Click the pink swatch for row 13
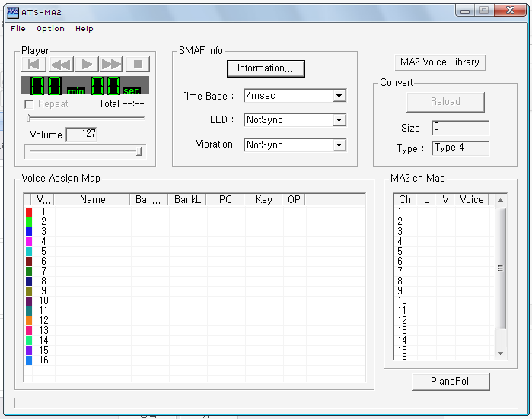532x419 pixels. tap(29, 331)
